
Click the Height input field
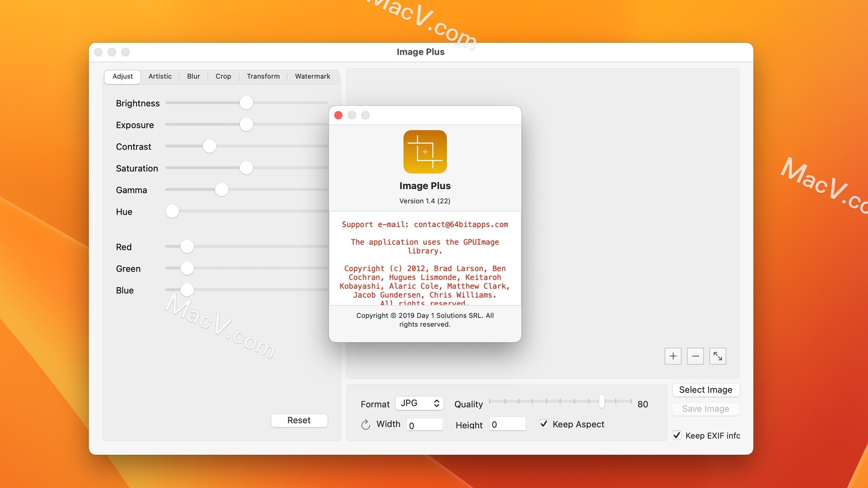pos(507,424)
